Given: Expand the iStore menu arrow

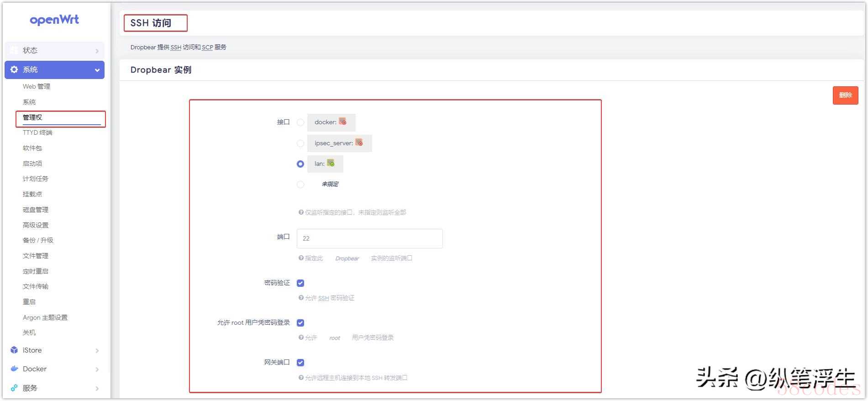Looking at the screenshot, I should point(97,351).
